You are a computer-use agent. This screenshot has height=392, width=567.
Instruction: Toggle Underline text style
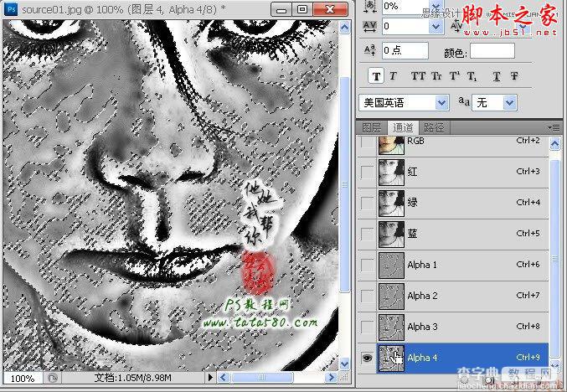tap(497, 76)
